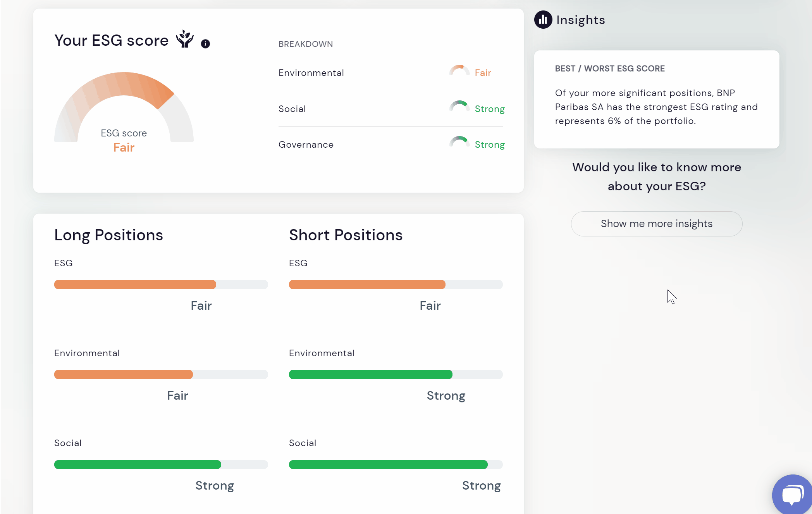This screenshot has width=812, height=514.
Task: Select the Governance breakdown row label
Action: coord(306,145)
